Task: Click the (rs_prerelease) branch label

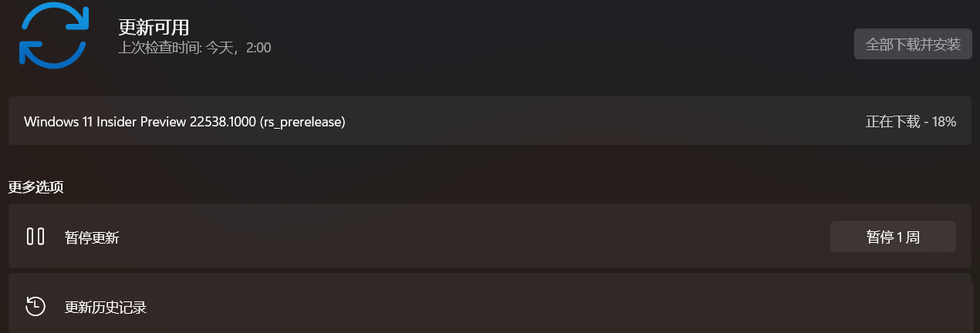Action: click(302, 122)
